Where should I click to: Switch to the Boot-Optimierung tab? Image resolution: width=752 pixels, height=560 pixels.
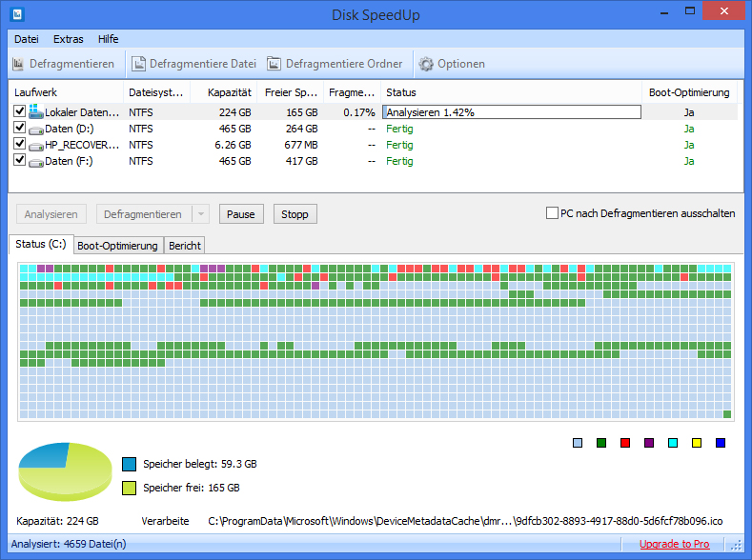pos(117,246)
